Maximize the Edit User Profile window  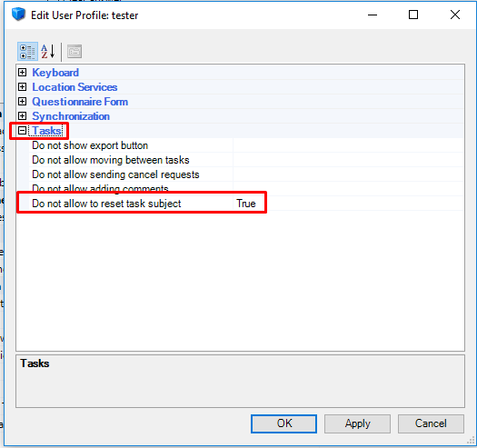413,15
